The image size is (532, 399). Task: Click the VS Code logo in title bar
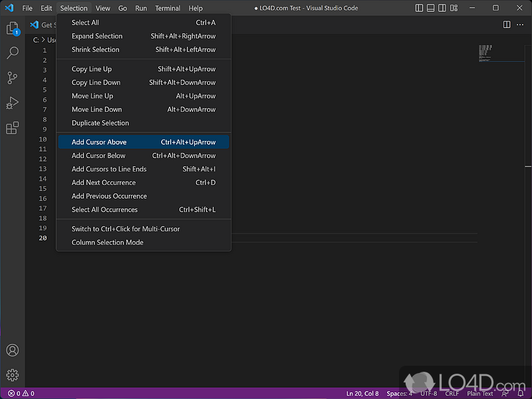click(9, 8)
